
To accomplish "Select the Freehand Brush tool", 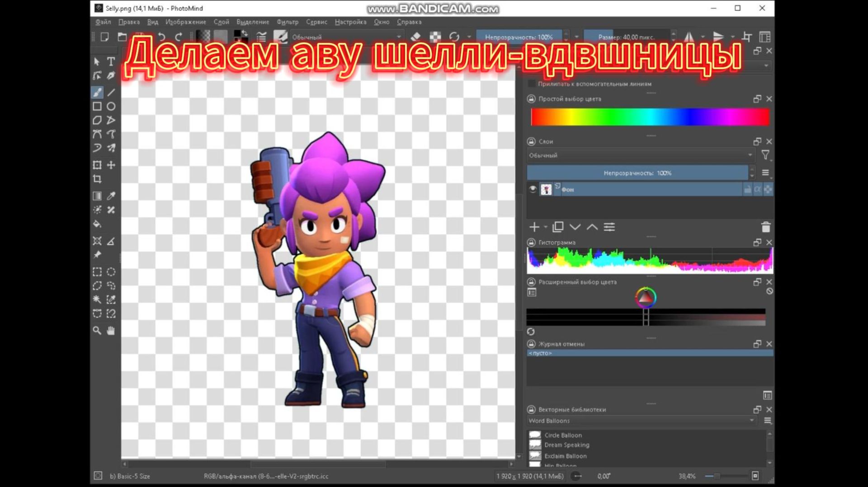I will tap(97, 92).
